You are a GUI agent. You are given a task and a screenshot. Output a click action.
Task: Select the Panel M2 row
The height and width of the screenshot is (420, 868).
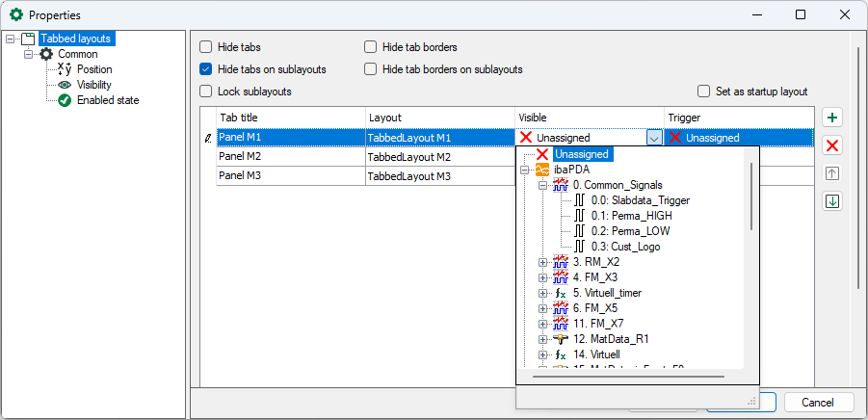289,156
